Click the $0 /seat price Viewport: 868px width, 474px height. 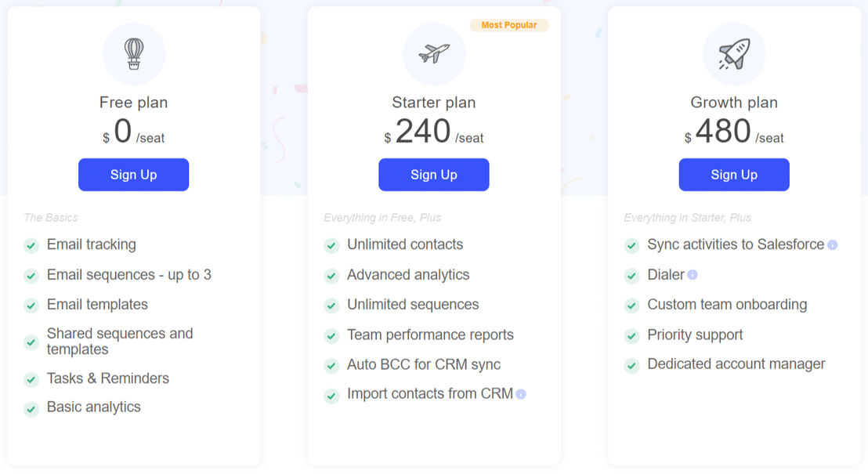pos(133,132)
